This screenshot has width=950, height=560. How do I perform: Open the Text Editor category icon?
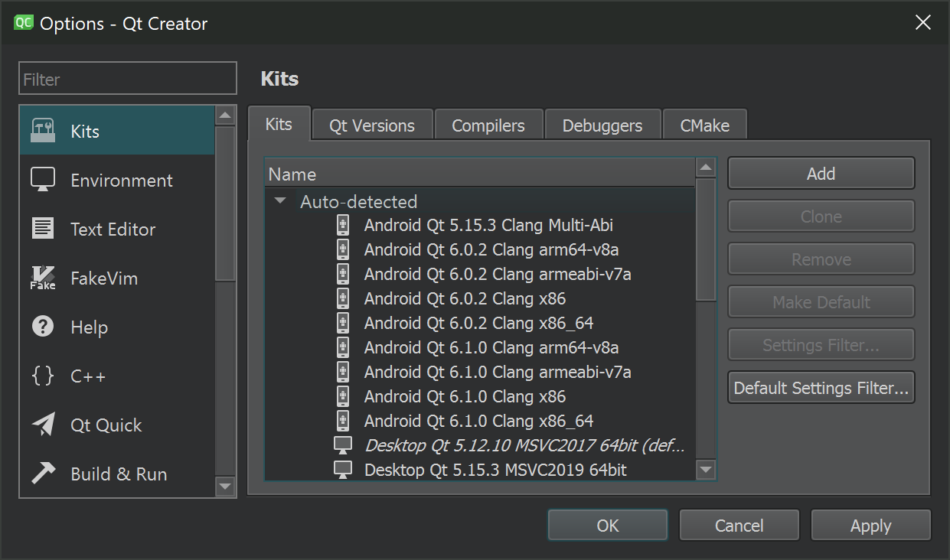click(43, 229)
